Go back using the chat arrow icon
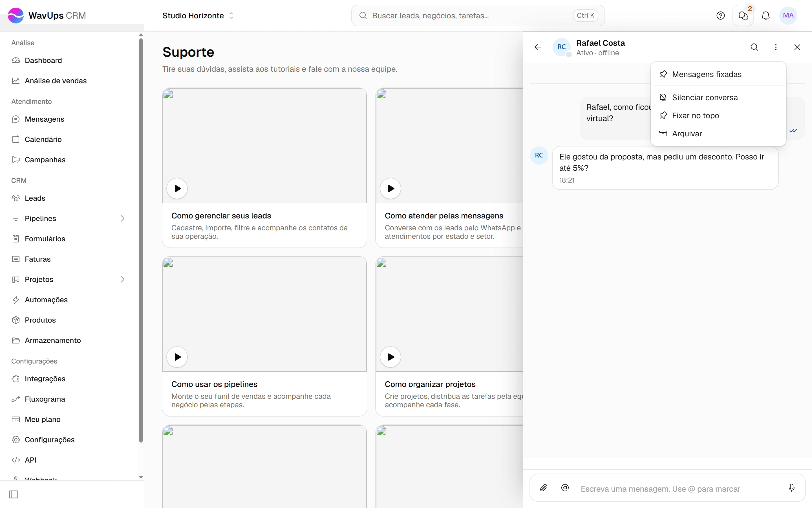 pyautogui.click(x=538, y=47)
